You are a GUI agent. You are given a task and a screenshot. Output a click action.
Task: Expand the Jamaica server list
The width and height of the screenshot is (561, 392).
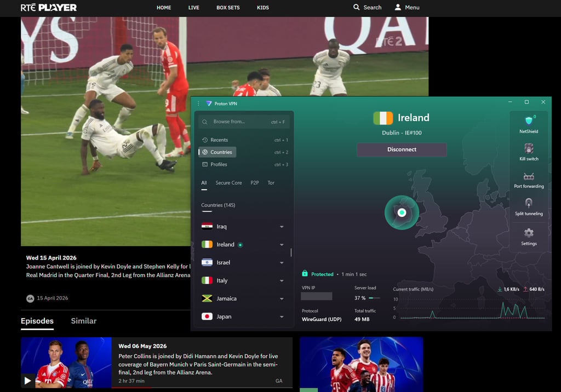[x=282, y=298]
